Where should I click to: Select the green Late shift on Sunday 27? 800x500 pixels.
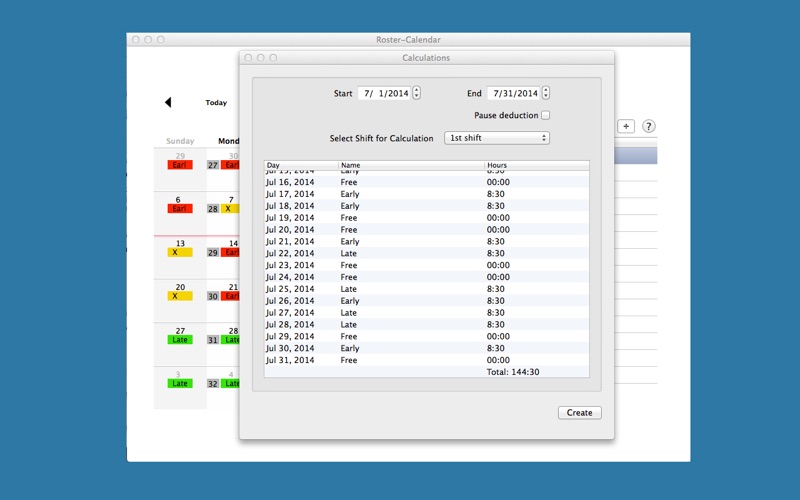tap(180, 340)
